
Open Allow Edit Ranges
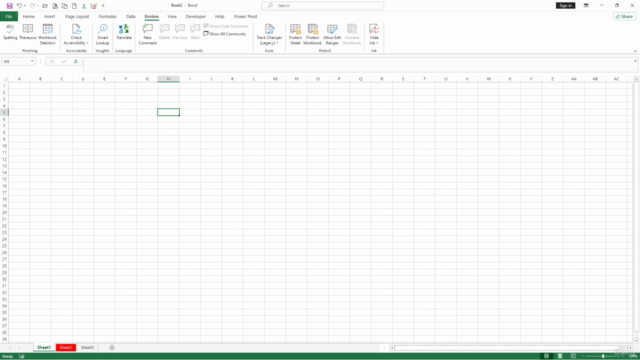(332, 34)
